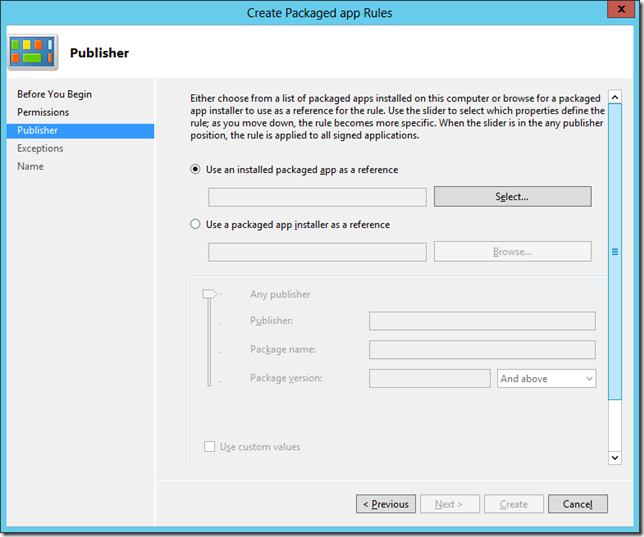Click the installed packaged app reference field
The height and width of the screenshot is (537, 644).
click(x=317, y=197)
